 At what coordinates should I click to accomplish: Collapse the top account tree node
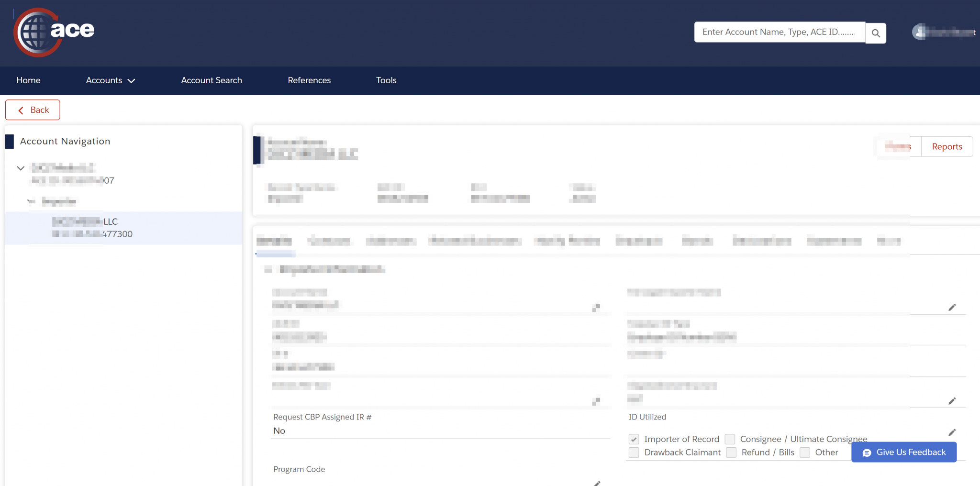coord(21,168)
